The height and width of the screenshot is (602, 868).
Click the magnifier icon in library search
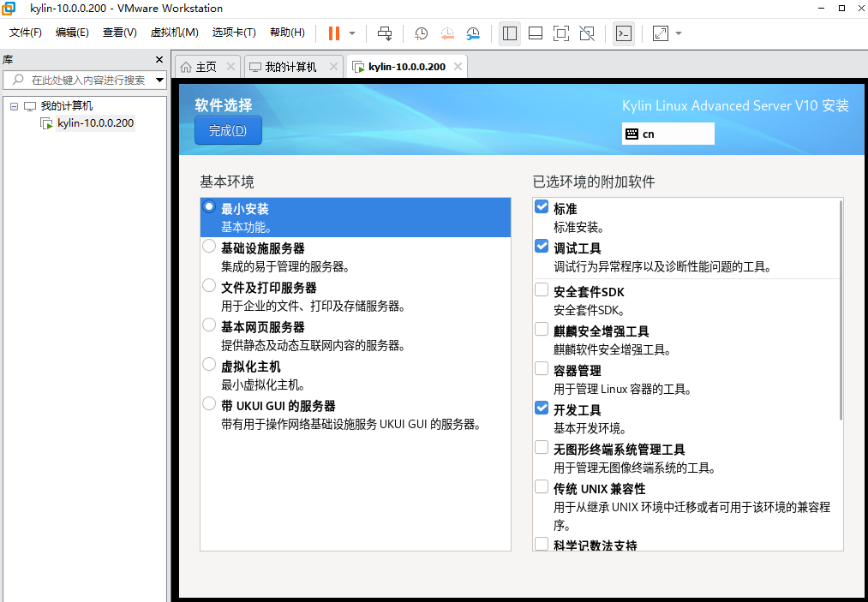pyautogui.click(x=18, y=80)
